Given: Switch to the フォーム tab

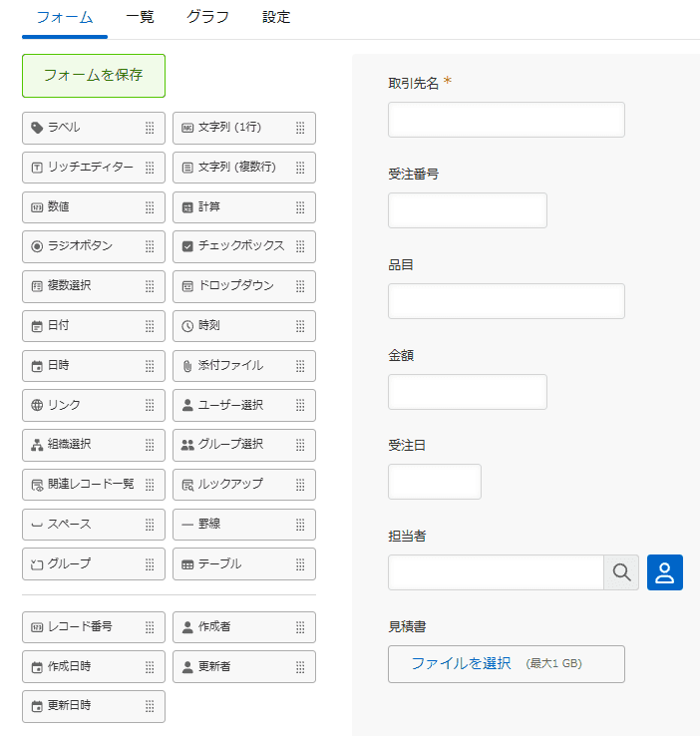Looking at the screenshot, I should (x=65, y=18).
